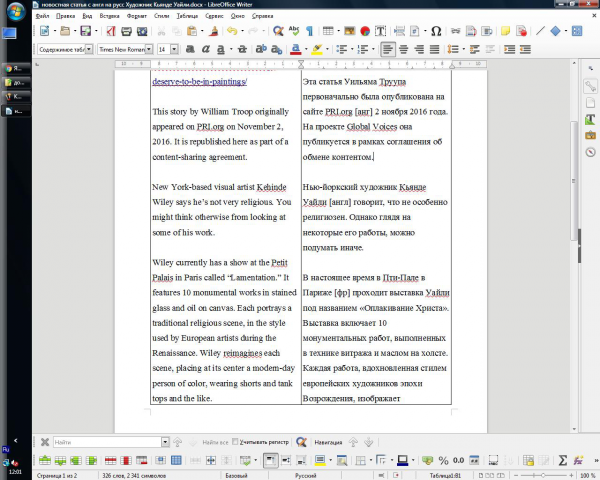Viewport: 600px width, 480px height.
Task: Insert a table icon
Action: [328, 31]
